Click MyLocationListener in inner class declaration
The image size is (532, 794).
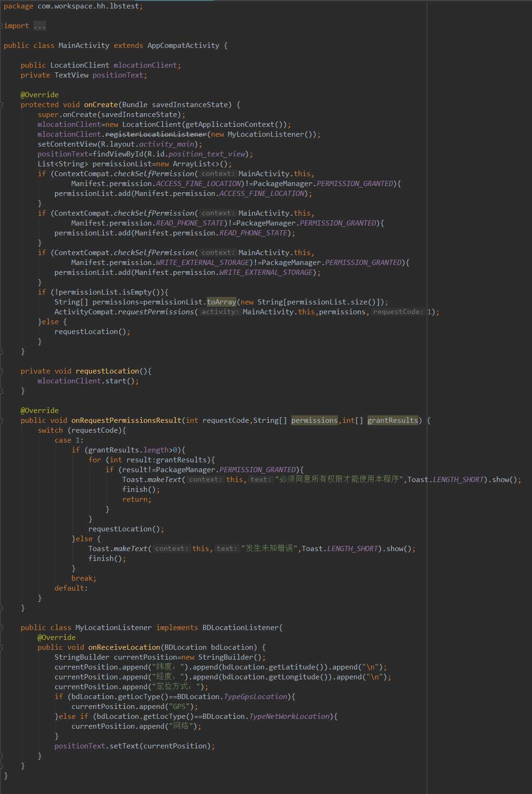[113, 628]
